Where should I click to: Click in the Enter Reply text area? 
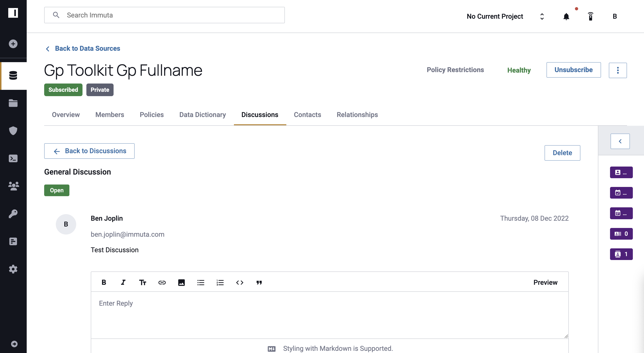(x=330, y=315)
